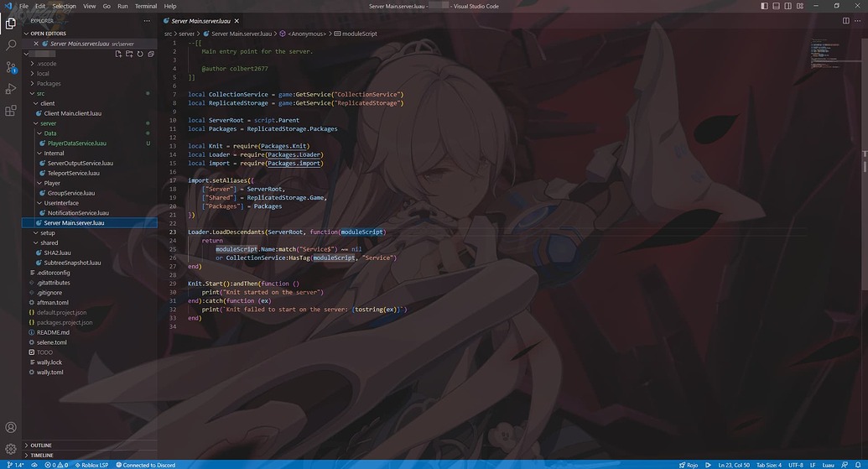The height and width of the screenshot is (469, 868).
Task: Open editor more actions ellipsis
Action: click(x=858, y=21)
